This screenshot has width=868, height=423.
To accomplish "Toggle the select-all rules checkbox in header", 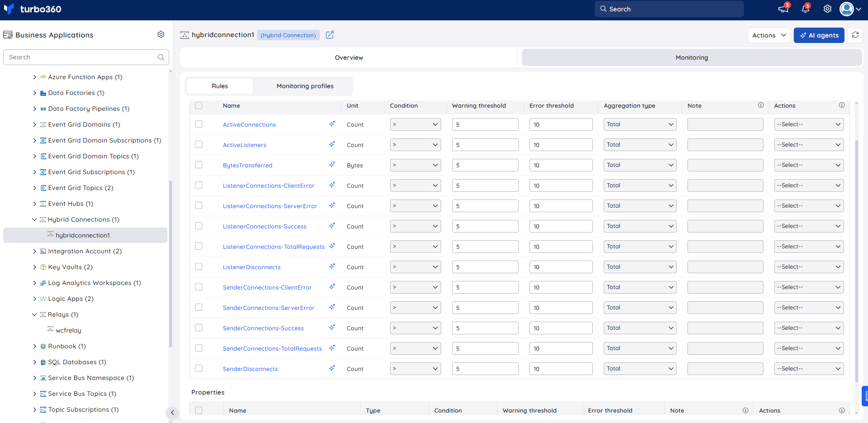I will pyautogui.click(x=199, y=106).
